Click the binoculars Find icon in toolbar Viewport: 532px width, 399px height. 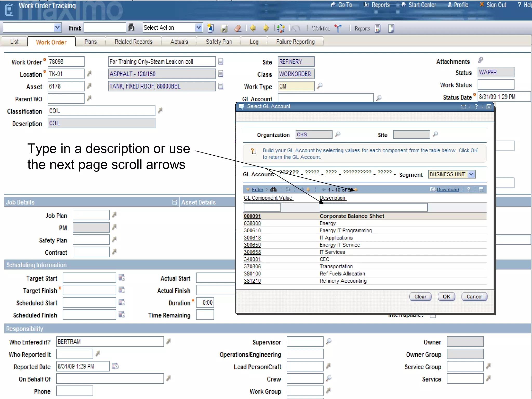pos(131,28)
